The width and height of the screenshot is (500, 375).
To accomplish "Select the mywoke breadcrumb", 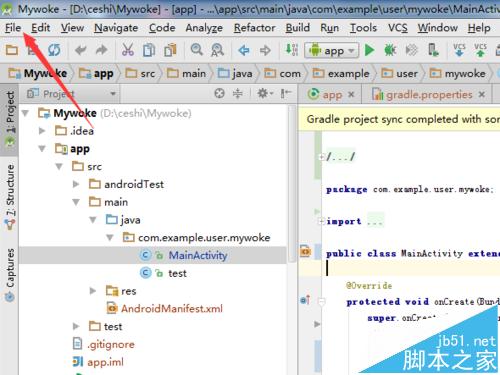I will click(457, 73).
